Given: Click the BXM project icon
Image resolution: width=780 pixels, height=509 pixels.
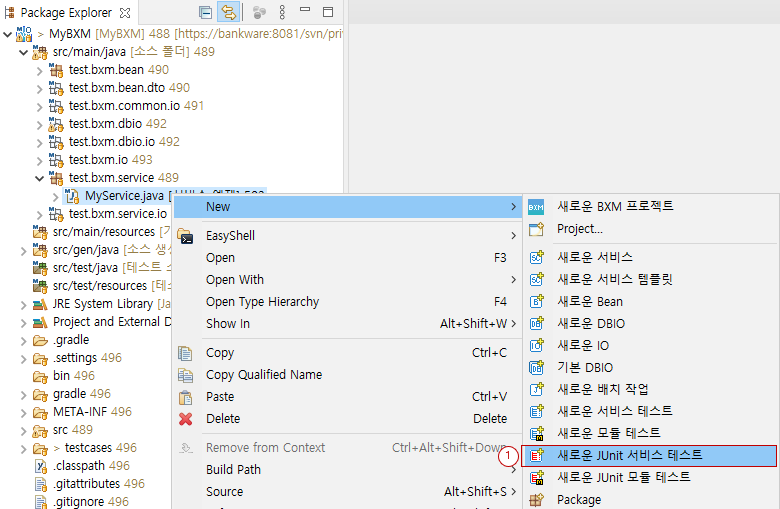Looking at the screenshot, I should [x=536, y=207].
